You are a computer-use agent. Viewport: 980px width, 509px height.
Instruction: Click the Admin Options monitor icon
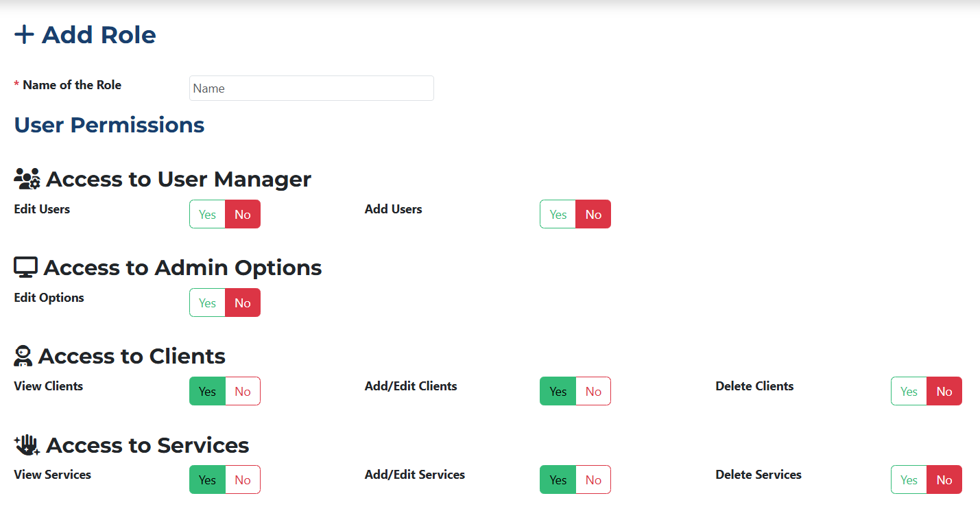pyautogui.click(x=25, y=268)
